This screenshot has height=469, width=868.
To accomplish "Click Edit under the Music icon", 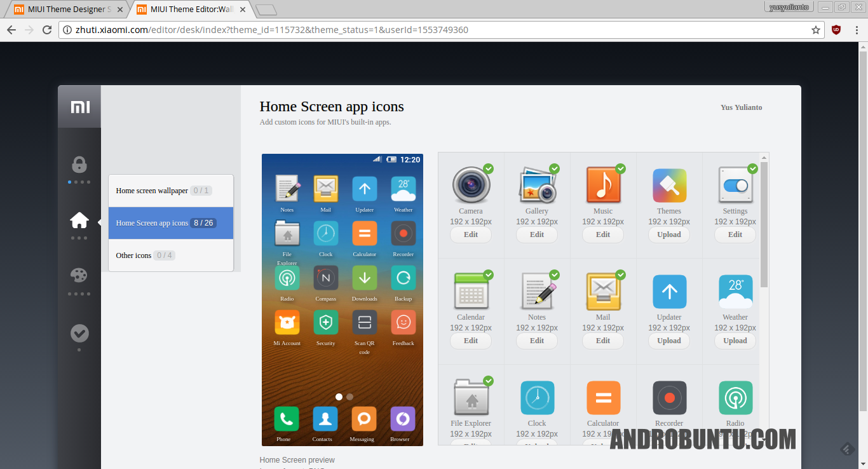I will 602,234.
